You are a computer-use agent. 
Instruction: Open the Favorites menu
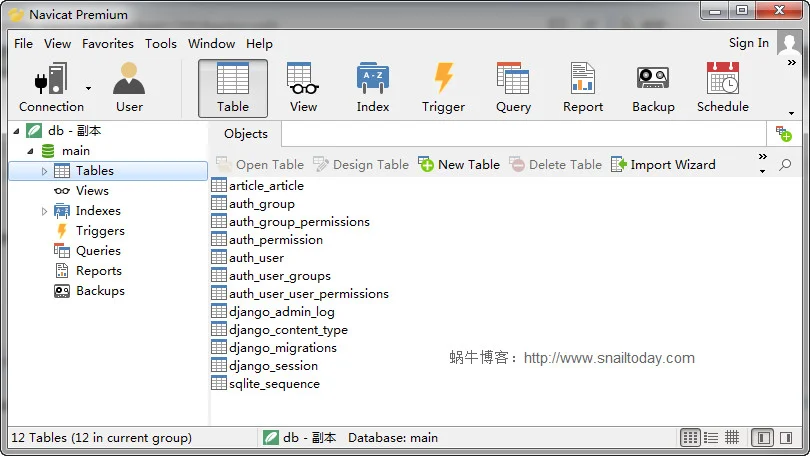[107, 44]
